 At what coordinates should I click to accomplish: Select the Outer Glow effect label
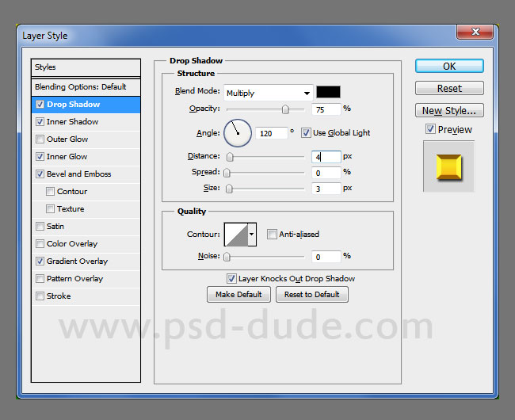[x=67, y=139]
